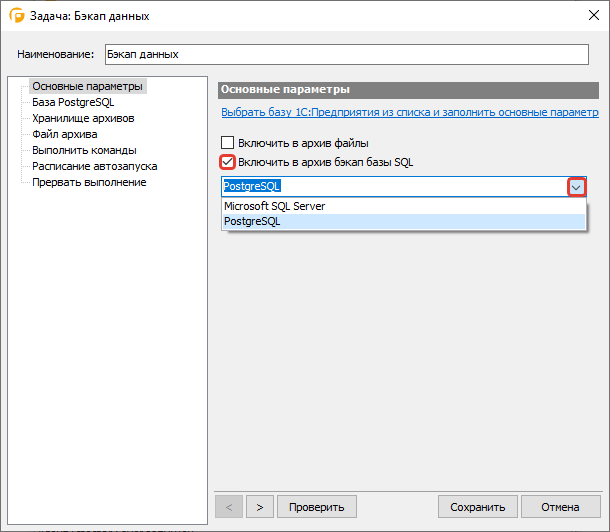This screenshot has height=532, width=610.
Task: Uncheck Включить в архив бэкап базы SQL
Action: click(x=227, y=162)
